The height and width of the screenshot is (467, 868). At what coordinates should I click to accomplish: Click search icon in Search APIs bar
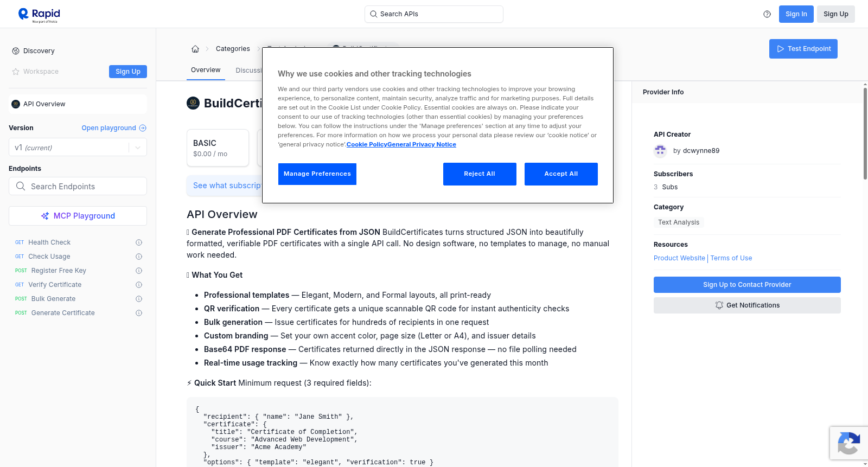[374, 14]
